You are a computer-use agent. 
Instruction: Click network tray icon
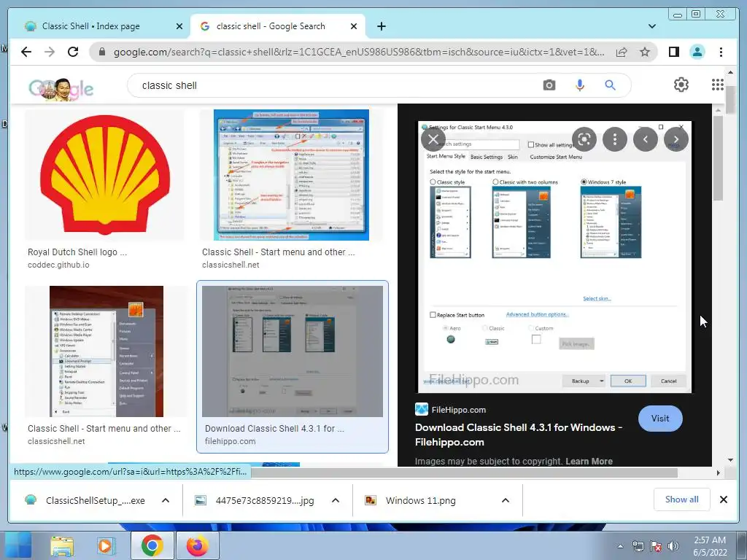638,546
